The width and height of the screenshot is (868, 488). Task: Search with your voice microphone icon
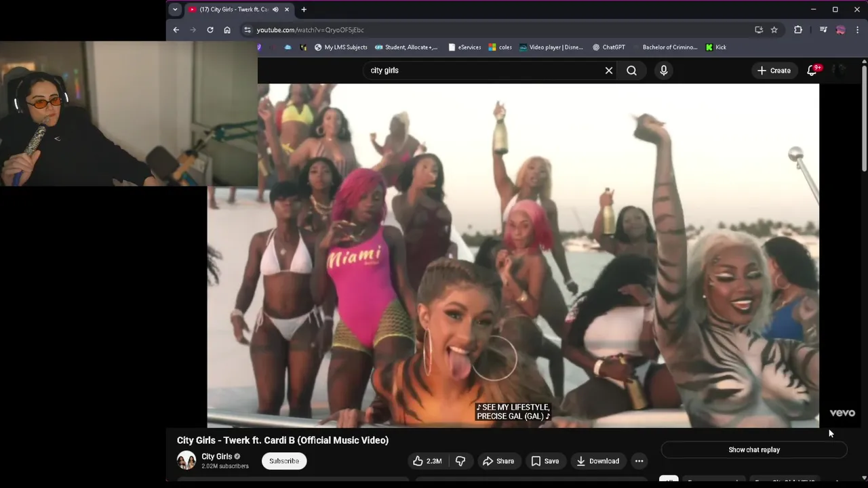pyautogui.click(x=664, y=70)
